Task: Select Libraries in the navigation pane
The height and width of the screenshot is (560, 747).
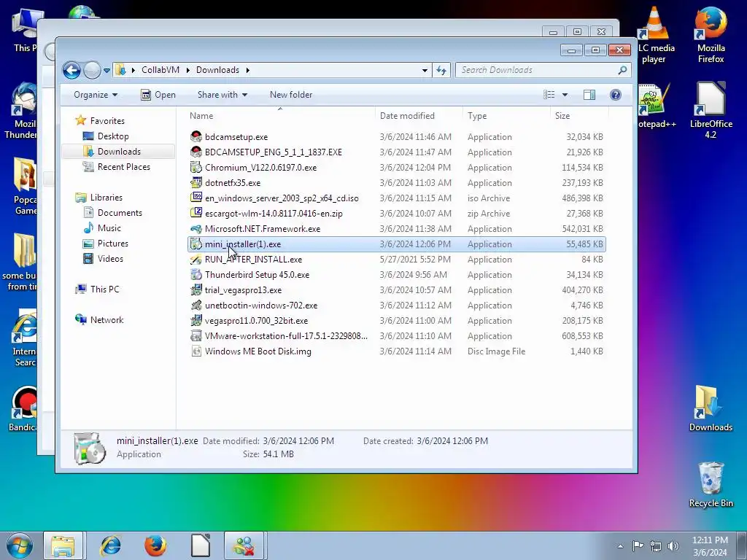Action: 106,197
